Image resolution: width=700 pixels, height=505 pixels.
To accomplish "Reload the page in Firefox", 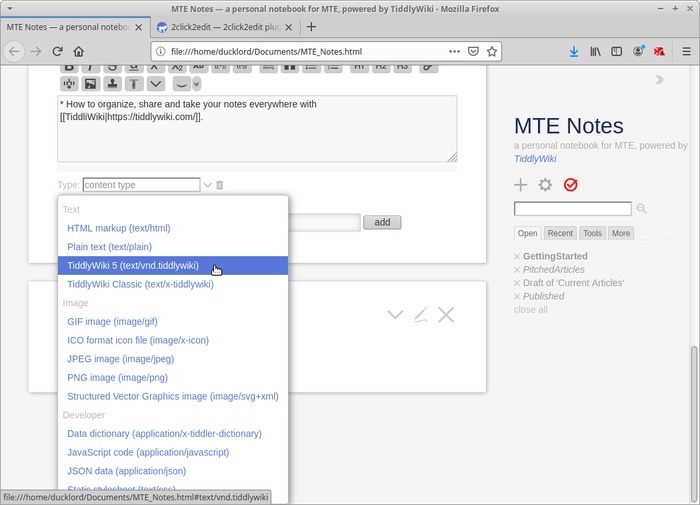I will point(57,52).
